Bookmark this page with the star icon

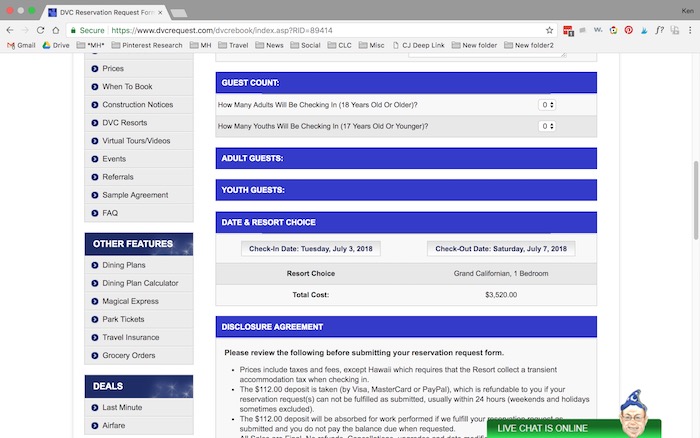click(x=549, y=30)
